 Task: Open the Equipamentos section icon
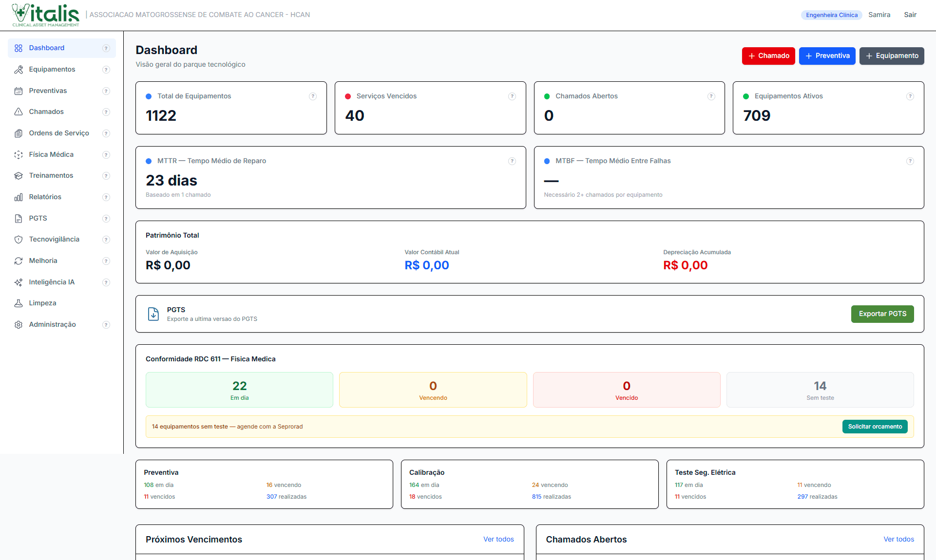[x=19, y=69]
